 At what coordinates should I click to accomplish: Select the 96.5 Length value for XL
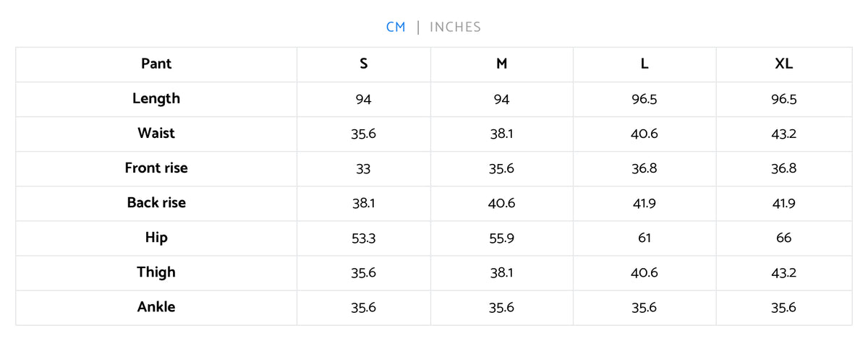[784, 100]
